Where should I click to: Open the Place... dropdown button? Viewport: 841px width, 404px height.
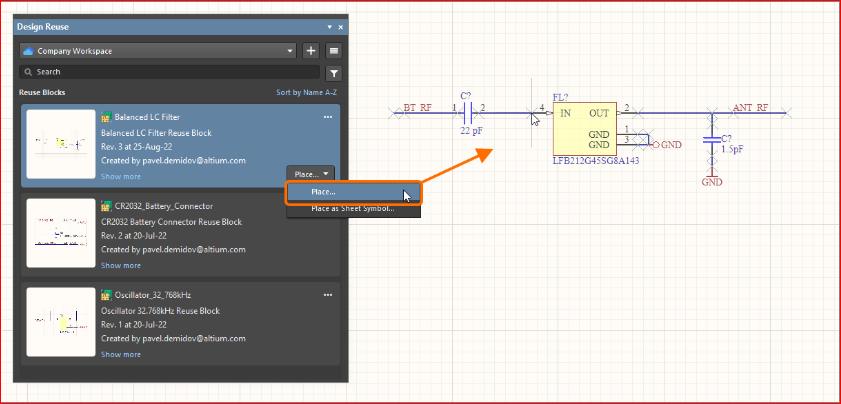pos(311,174)
